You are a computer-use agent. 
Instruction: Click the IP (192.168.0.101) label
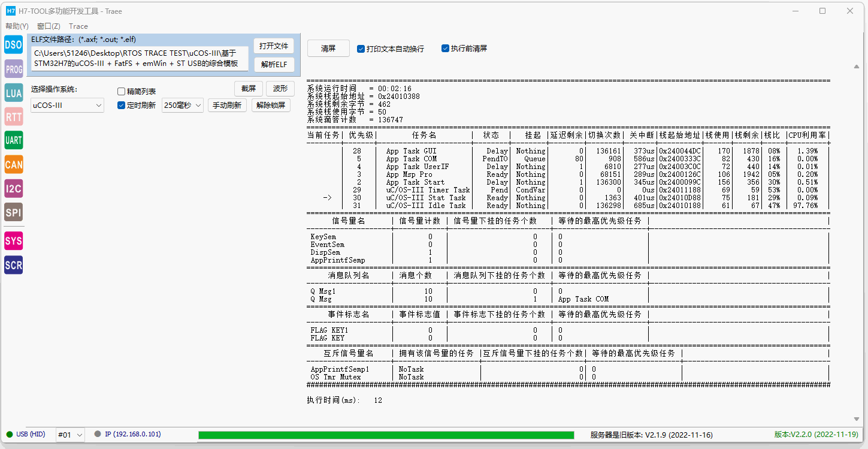133,434
